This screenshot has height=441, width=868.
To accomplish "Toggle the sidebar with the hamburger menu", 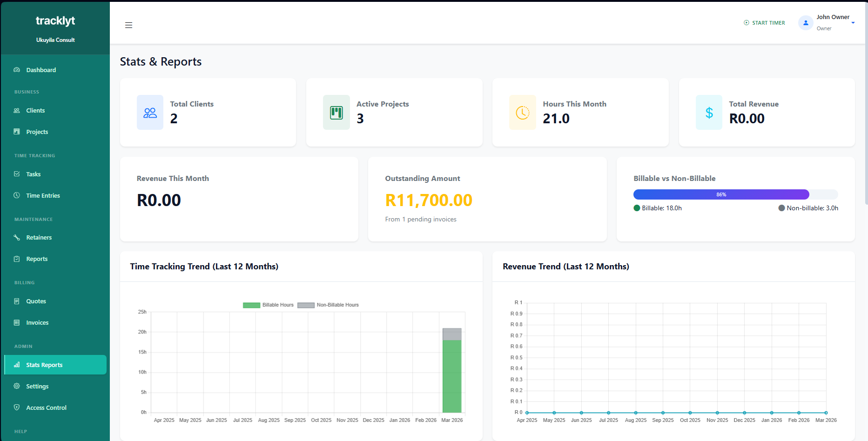I will click(x=128, y=25).
